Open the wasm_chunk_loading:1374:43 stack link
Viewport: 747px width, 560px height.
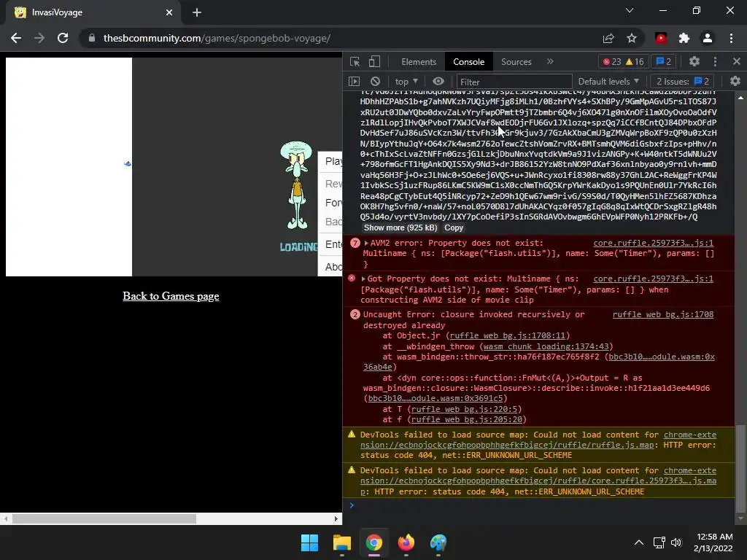pos(546,346)
